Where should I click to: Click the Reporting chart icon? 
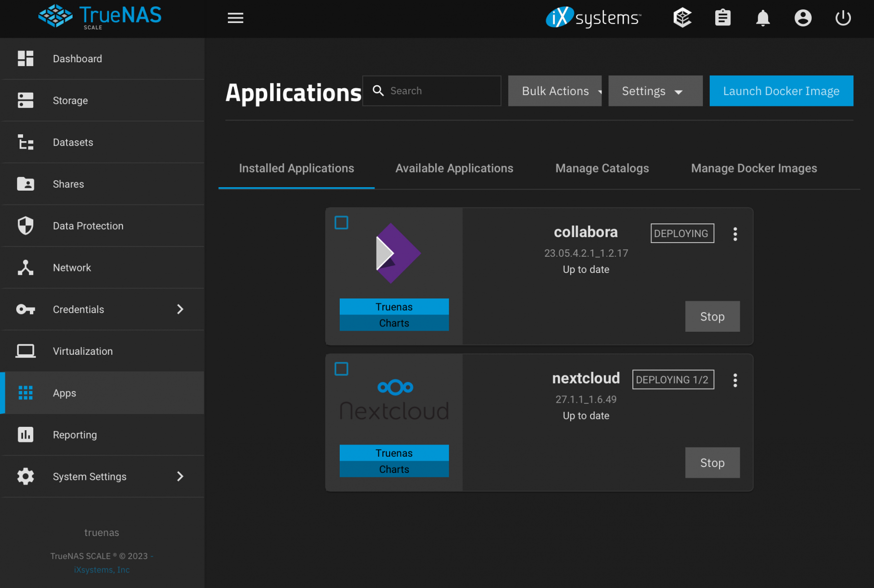click(x=25, y=435)
